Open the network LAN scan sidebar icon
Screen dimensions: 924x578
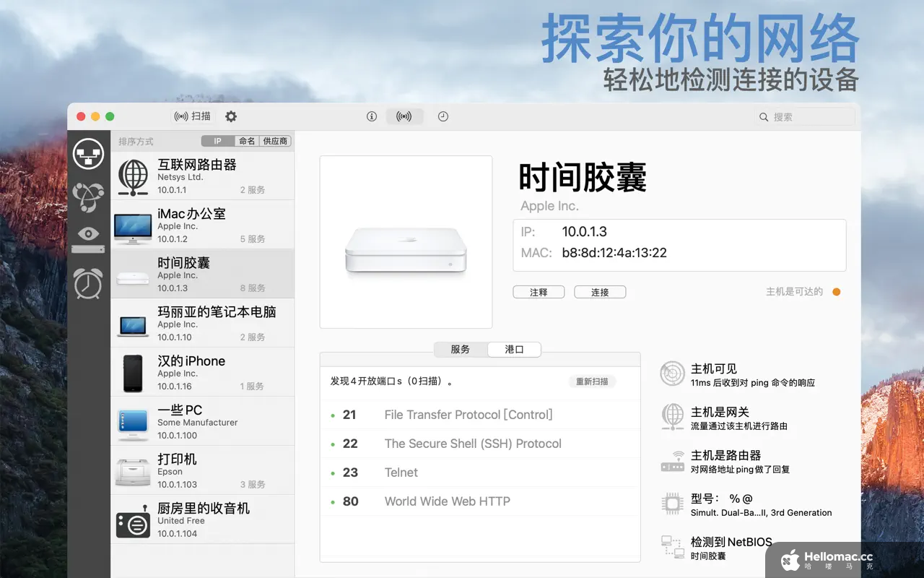(88, 154)
